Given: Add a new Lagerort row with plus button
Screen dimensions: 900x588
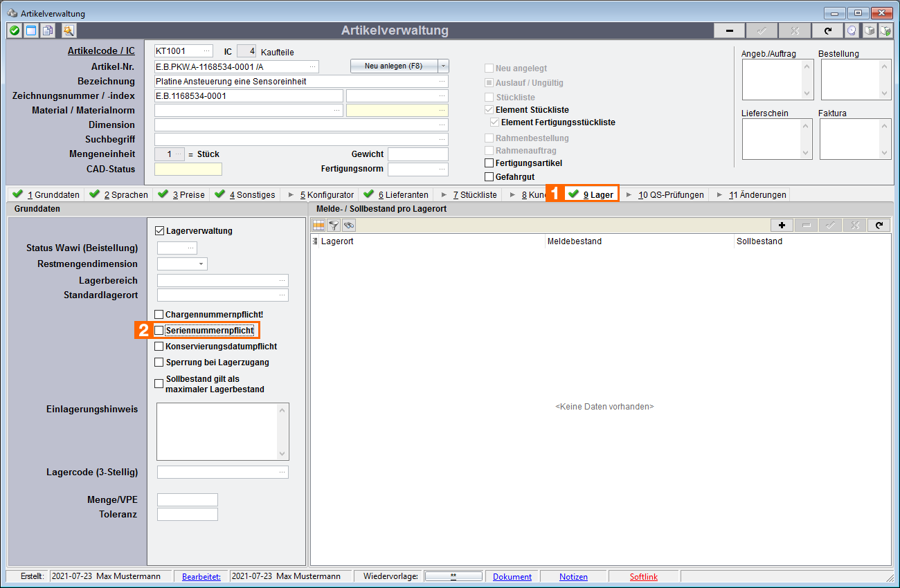Looking at the screenshot, I should coord(782,225).
